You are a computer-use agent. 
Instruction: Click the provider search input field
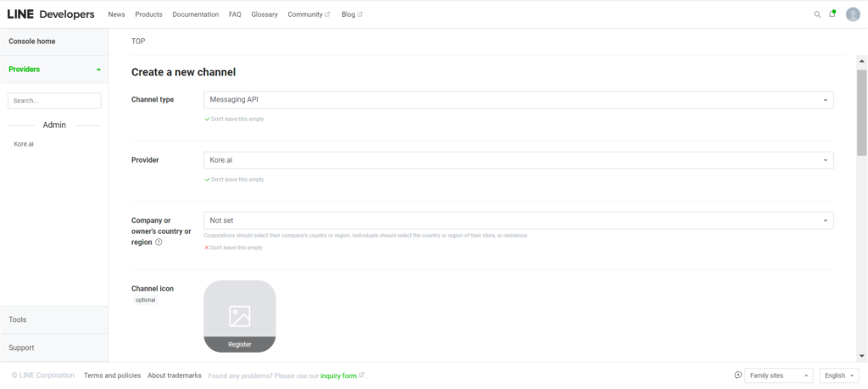tap(54, 101)
